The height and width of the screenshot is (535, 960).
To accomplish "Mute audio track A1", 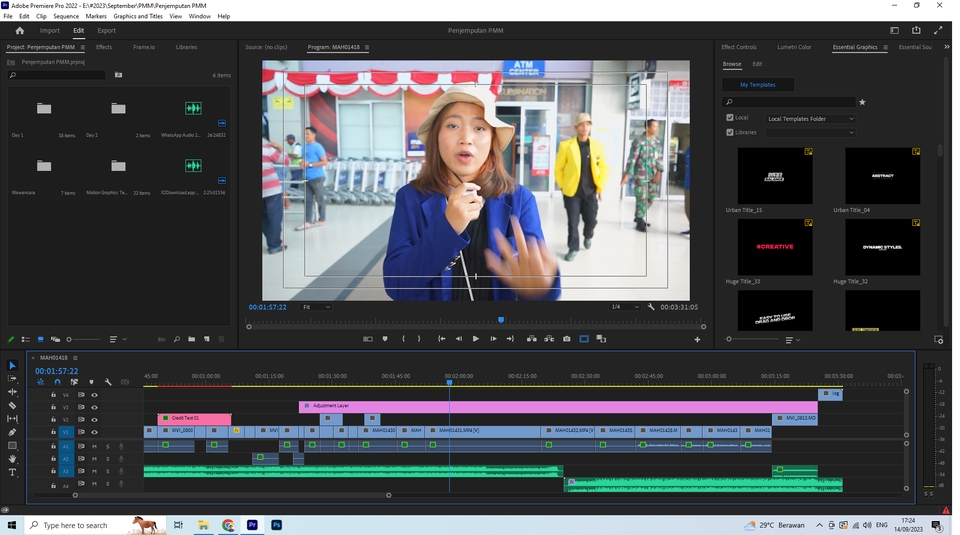I will coord(94,446).
